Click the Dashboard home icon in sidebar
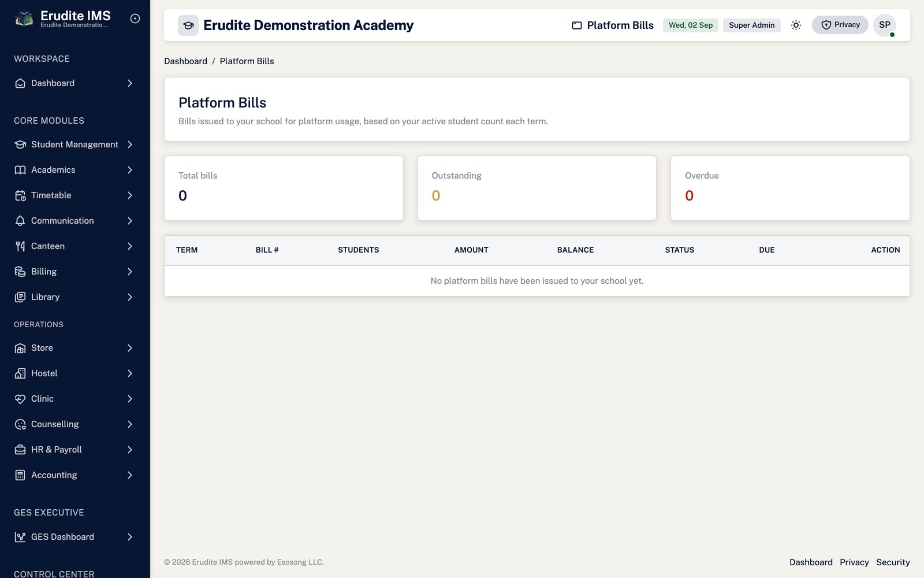The width and height of the screenshot is (924, 578). pos(20,83)
